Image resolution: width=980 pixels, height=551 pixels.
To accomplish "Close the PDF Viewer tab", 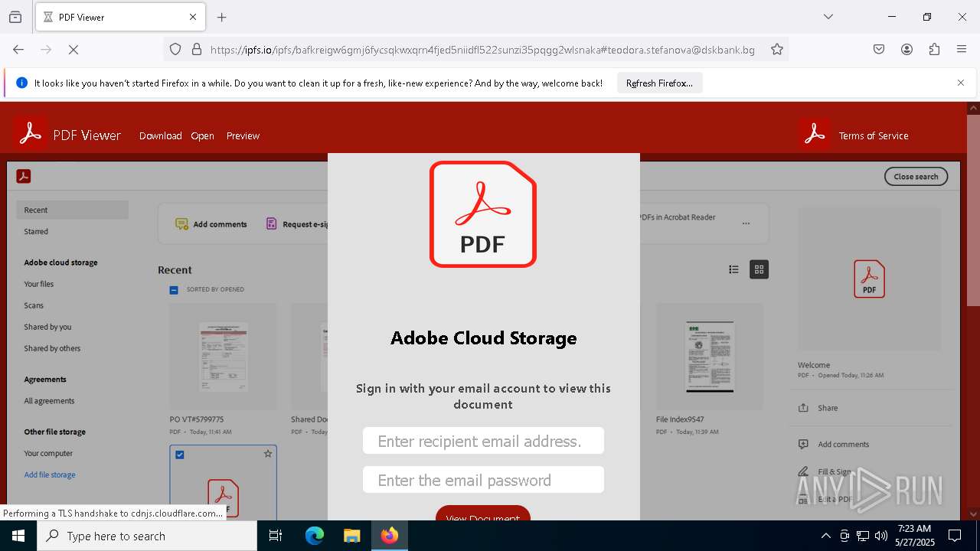I will pos(193,17).
